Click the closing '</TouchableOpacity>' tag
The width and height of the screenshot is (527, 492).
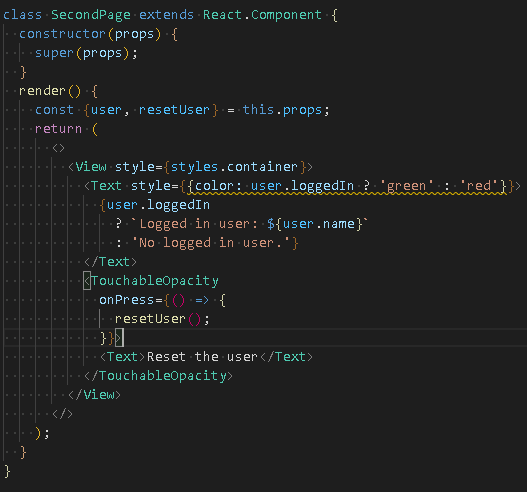click(158, 376)
